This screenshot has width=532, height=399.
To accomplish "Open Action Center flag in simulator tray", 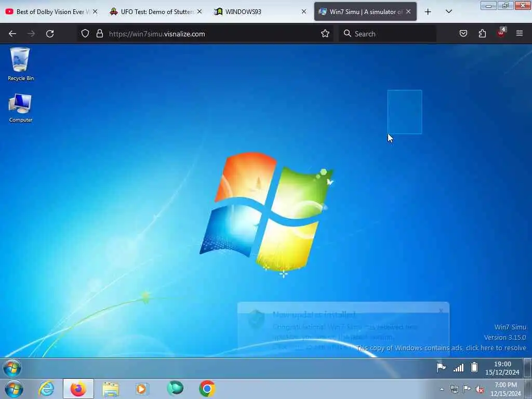I will click(x=441, y=367).
